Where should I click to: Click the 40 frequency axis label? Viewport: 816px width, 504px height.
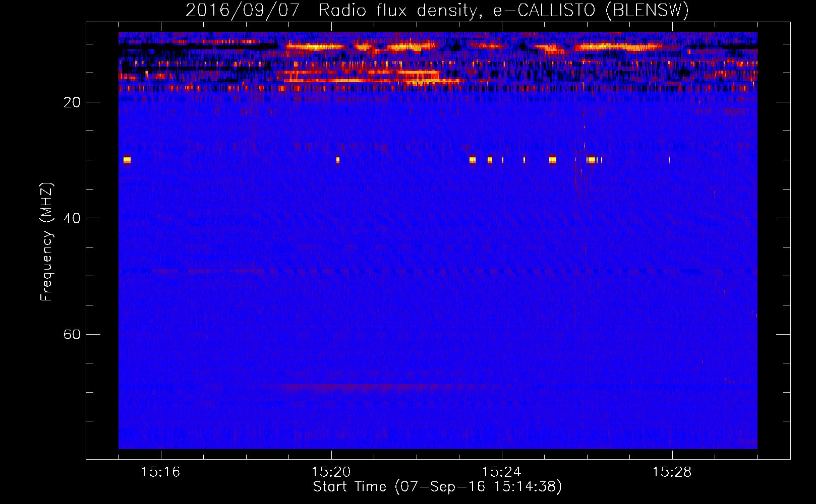72,218
